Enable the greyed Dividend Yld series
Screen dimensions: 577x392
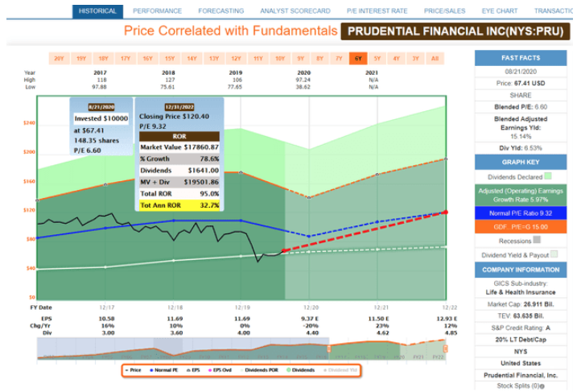point(340,370)
